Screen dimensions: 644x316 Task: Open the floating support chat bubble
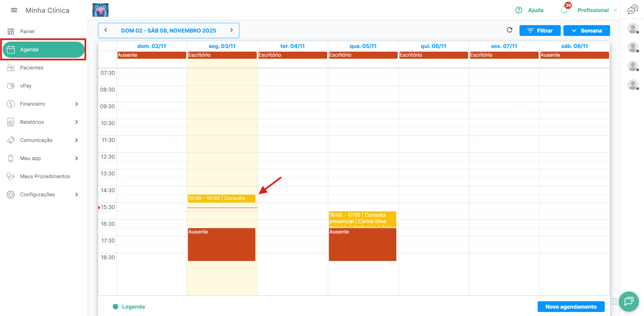pyautogui.click(x=629, y=301)
